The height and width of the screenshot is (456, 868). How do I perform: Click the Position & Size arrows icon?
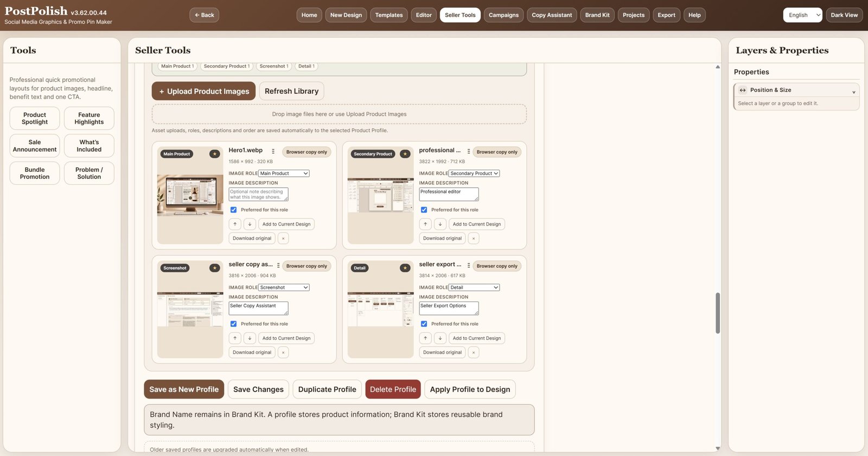743,90
